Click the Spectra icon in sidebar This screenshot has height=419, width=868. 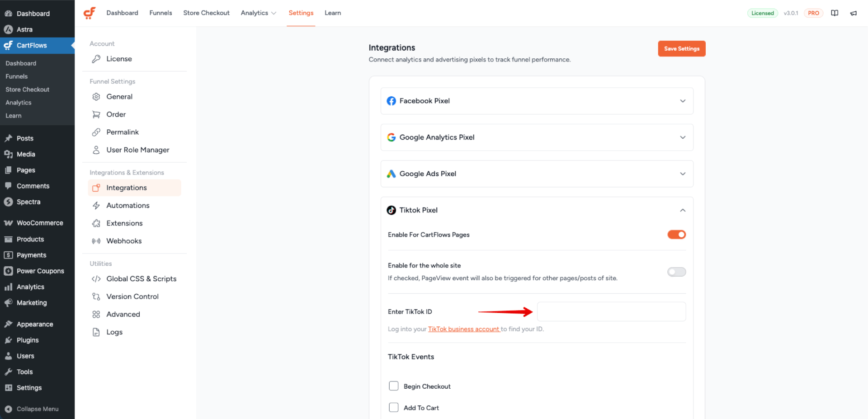click(x=8, y=202)
